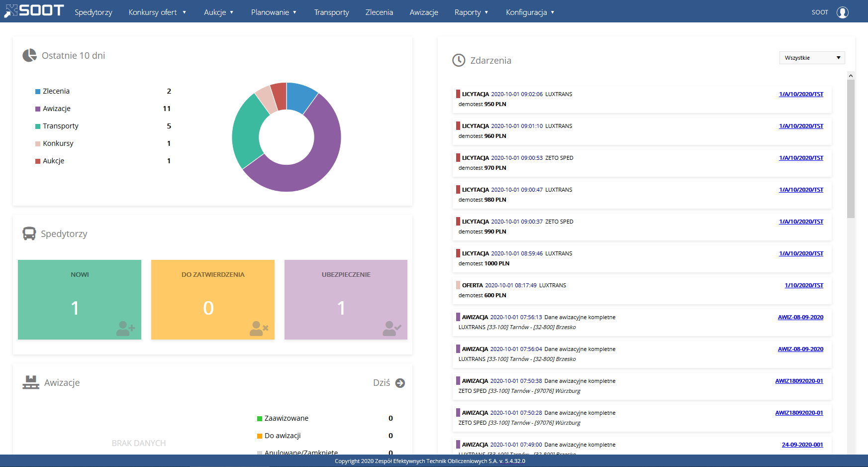
Task: Click the SOOT logo in header
Action: click(x=34, y=11)
